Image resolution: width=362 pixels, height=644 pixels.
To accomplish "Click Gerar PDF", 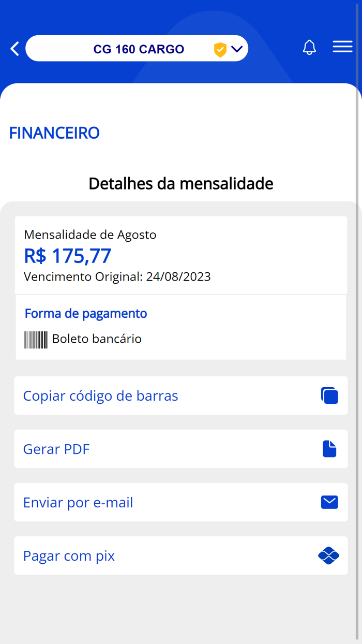I will tap(56, 449).
